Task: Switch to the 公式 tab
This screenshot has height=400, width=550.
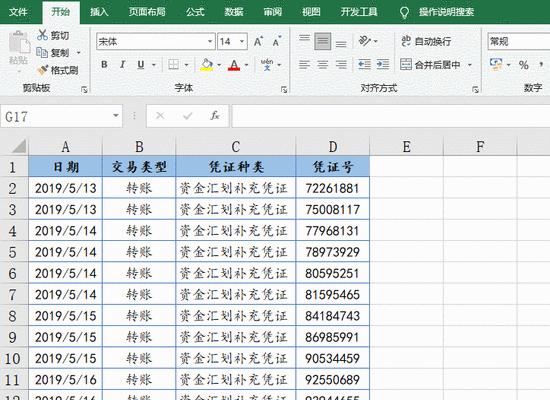Action: click(x=195, y=12)
